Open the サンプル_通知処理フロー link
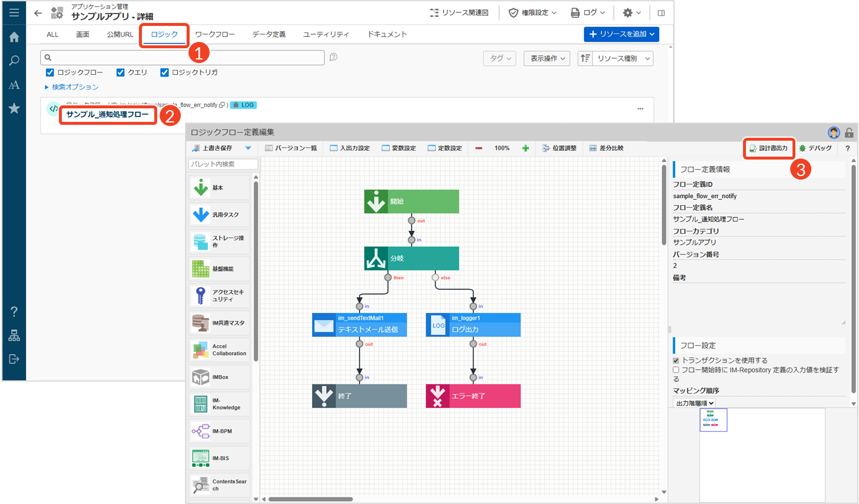The image size is (859, 504). click(x=107, y=114)
